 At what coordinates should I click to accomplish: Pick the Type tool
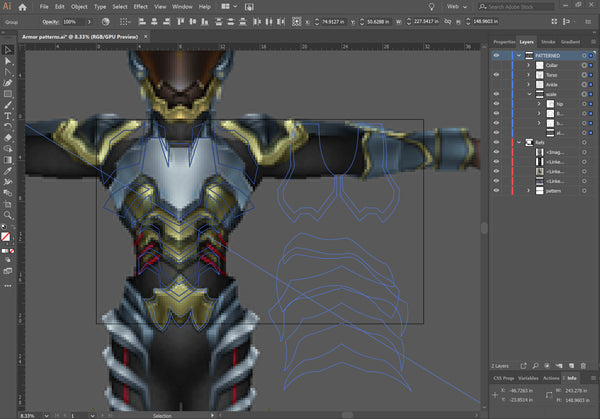click(8, 115)
